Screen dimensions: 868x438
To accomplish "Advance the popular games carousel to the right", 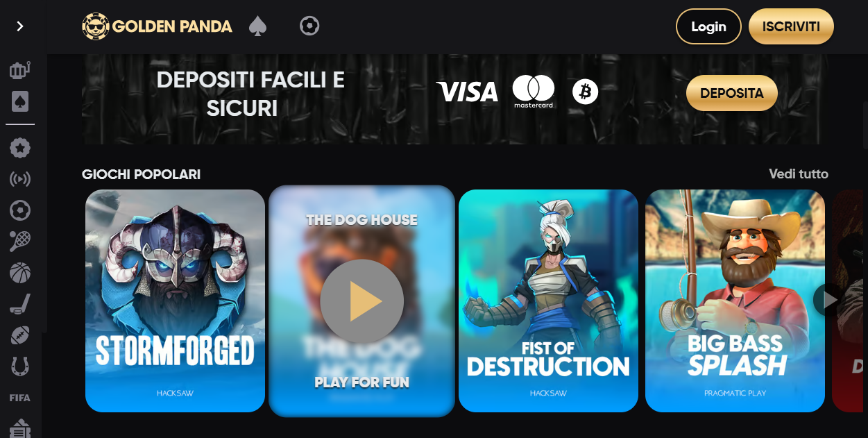I will click(x=829, y=300).
